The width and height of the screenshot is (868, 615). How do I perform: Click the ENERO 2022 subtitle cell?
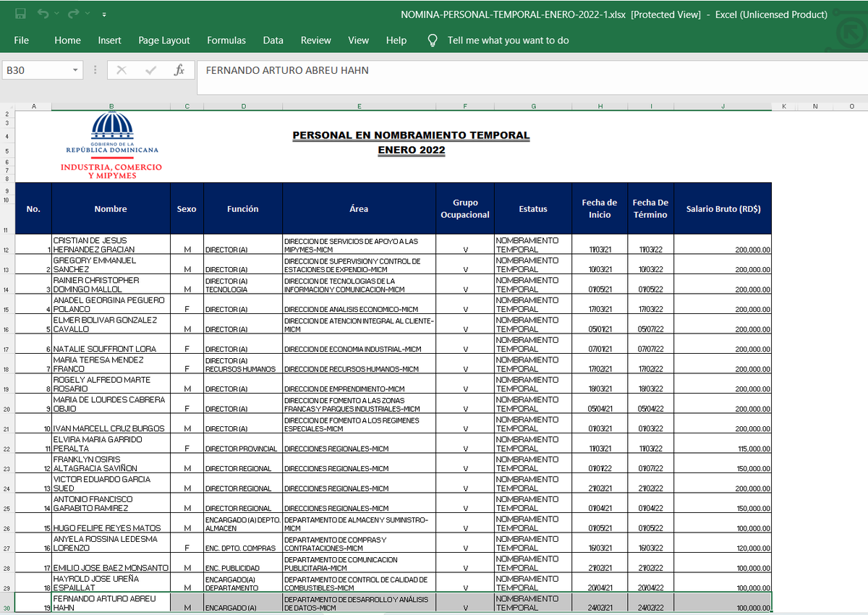[x=411, y=150]
